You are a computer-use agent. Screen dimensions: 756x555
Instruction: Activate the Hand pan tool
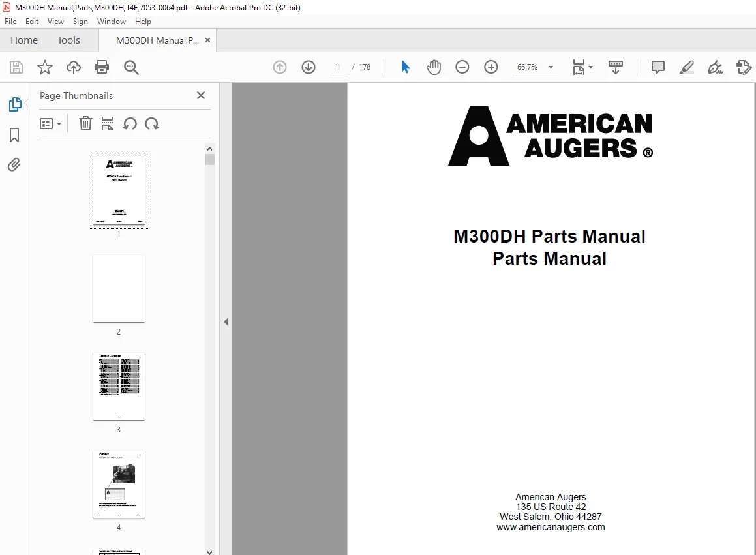pos(434,67)
